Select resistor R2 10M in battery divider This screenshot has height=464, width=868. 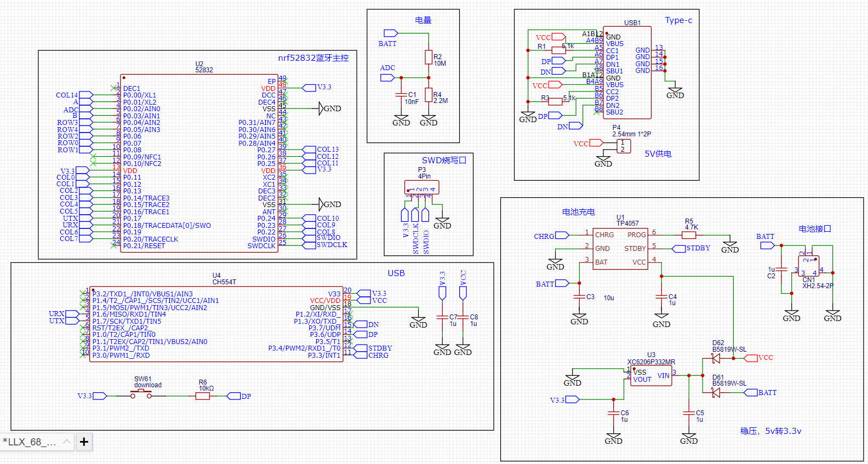pos(429,58)
